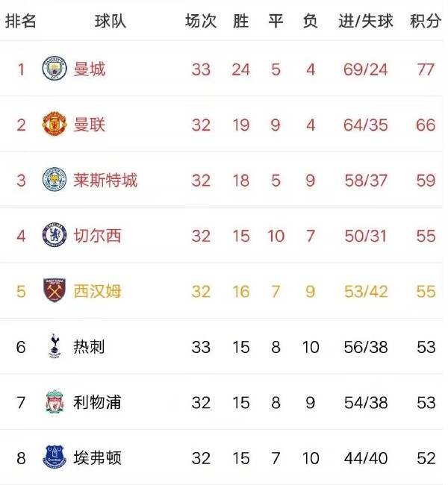
Task: Click the Tottenham Hotspur cockerel logo
Action: point(55,346)
